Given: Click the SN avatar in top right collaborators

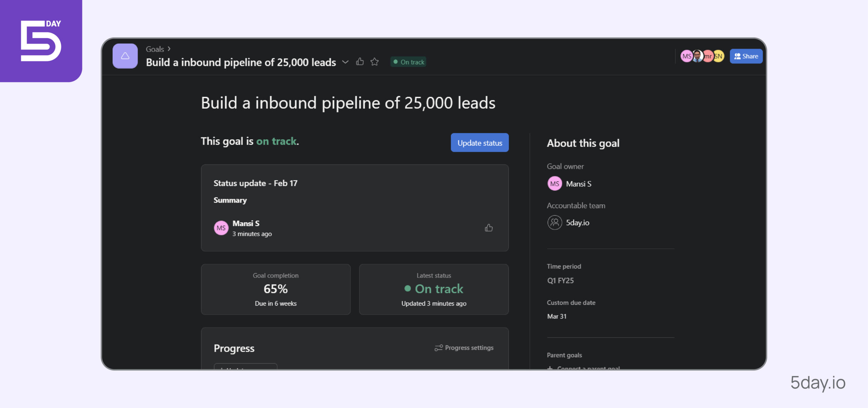Looking at the screenshot, I should point(719,55).
